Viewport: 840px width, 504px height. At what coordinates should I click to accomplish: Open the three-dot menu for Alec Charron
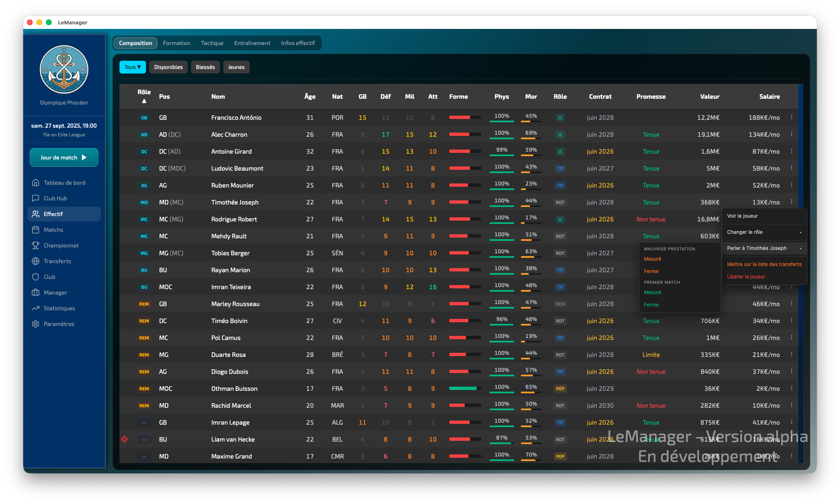[x=792, y=134]
